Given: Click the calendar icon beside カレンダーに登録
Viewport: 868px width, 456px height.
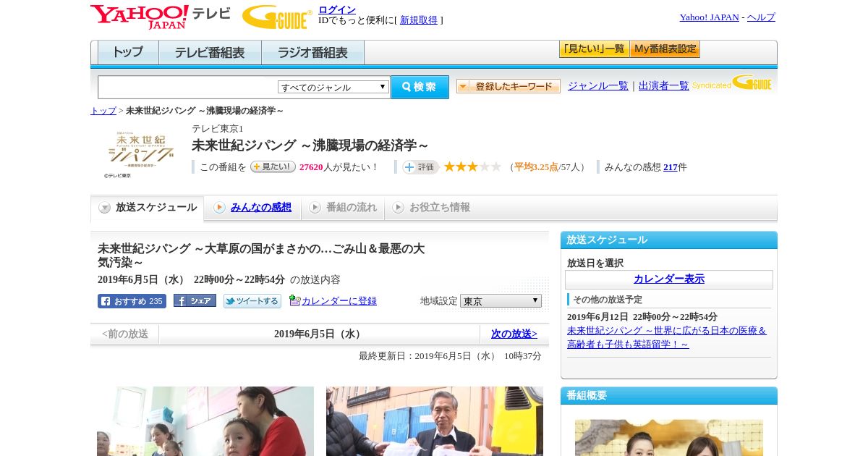Looking at the screenshot, I should click(294, 300).
